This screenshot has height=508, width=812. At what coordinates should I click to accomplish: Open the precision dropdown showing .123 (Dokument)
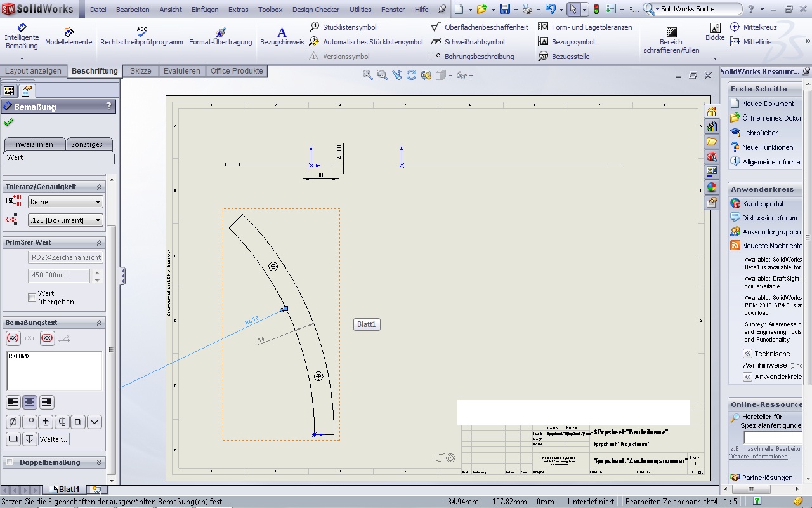click(x=65, y=220)
